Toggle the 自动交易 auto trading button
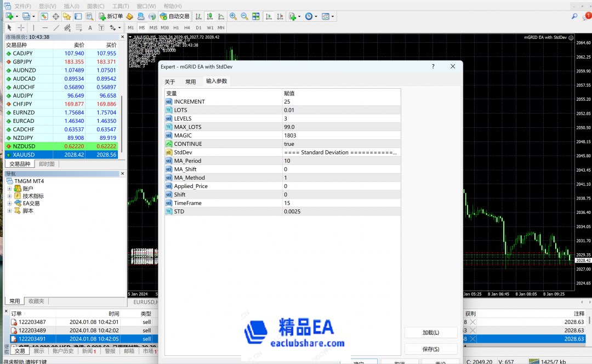The image size is (592, 364). point(175,16)
